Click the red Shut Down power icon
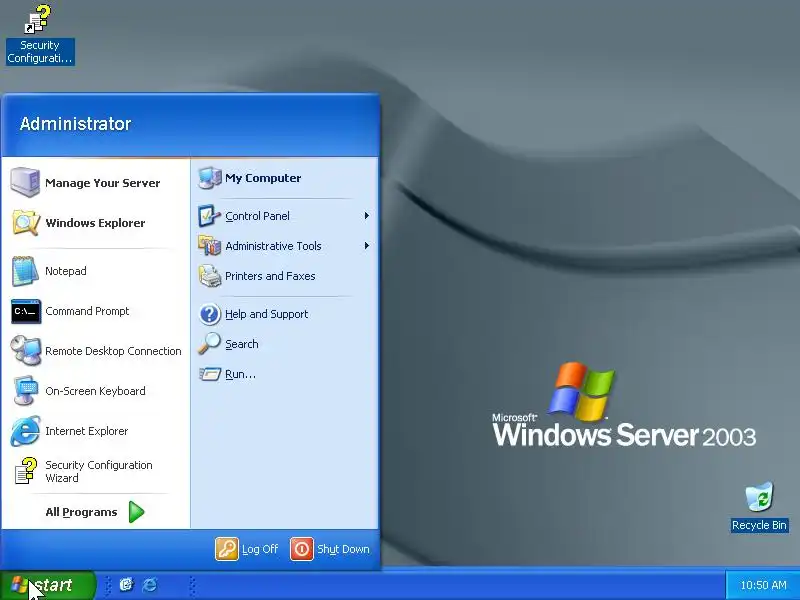This screenshot has height=600, width=800. pos(302,549)
